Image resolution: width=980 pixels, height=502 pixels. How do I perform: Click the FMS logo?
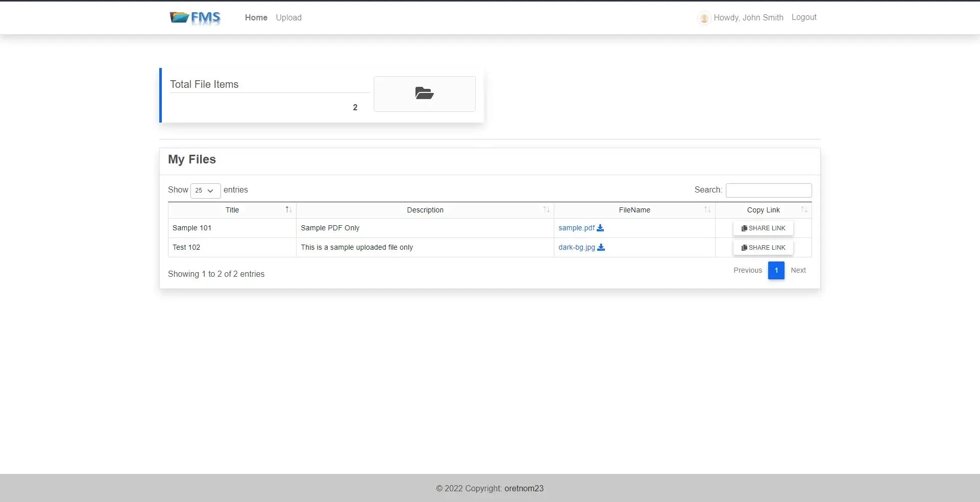(195, 18)
